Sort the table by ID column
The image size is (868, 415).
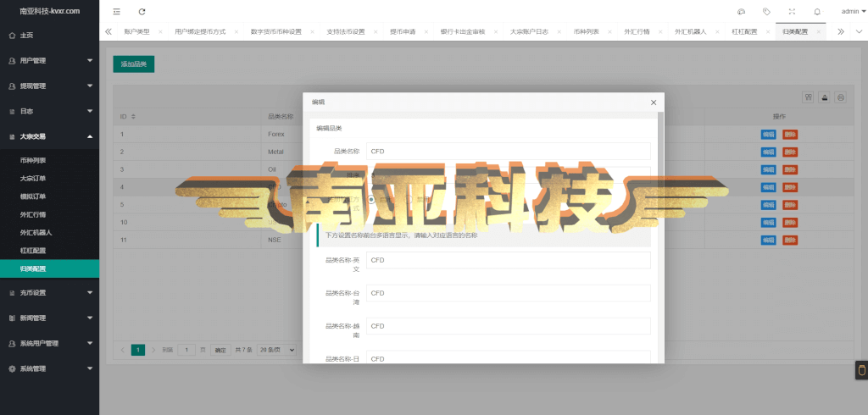[x=133, y=117]
